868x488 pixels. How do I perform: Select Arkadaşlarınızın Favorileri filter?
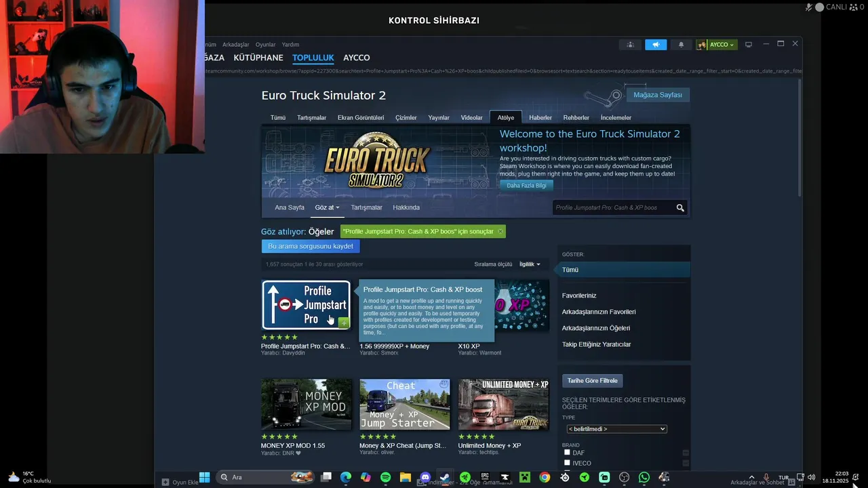coord(599,312)
